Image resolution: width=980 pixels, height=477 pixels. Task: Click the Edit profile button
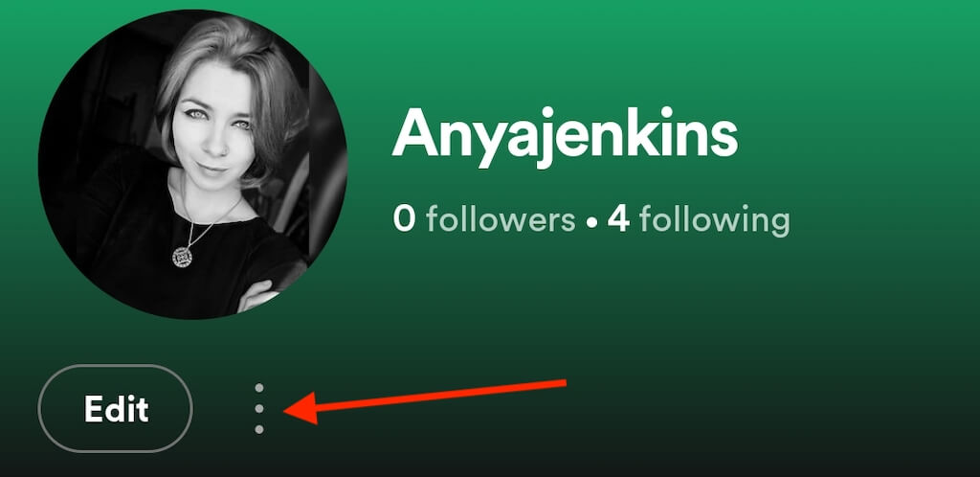point(116,408)
